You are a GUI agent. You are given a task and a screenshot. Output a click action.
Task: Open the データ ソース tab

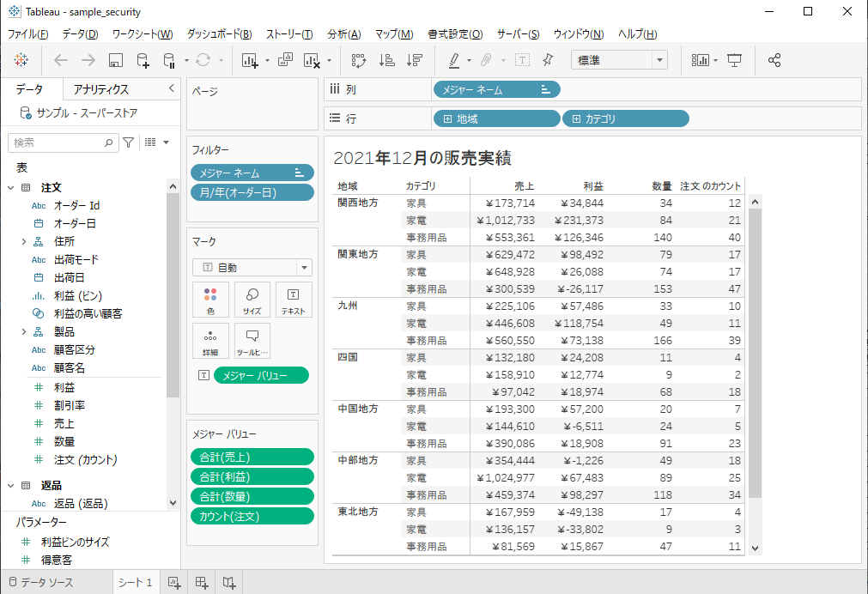[47, 583]
